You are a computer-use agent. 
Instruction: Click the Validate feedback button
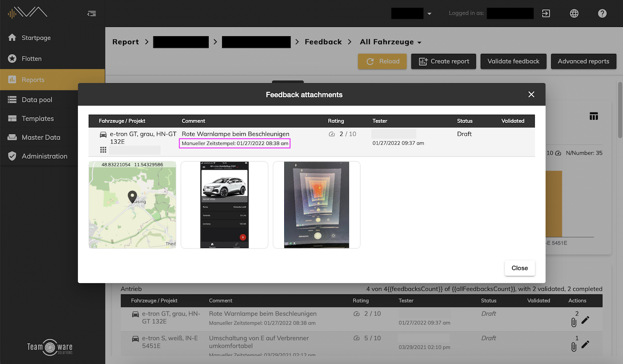tap(513, 61)
